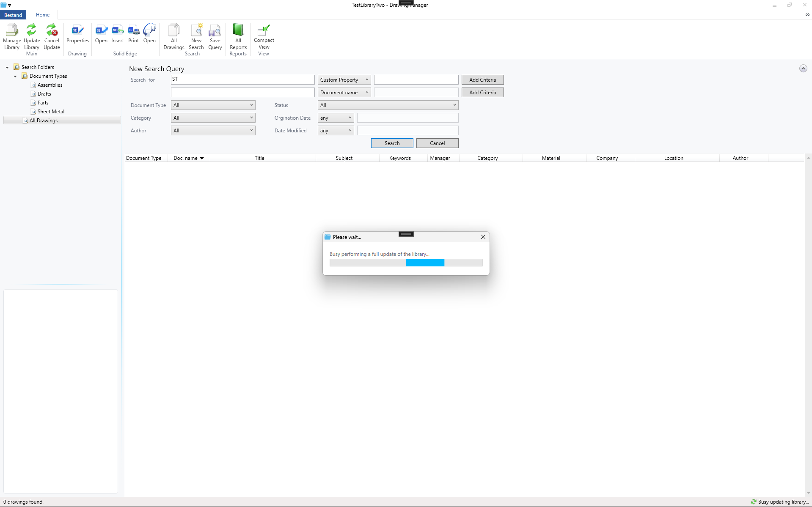Open All Reports
The width and height of the screenshot is (812, 507).
click(x=238, y=36)
